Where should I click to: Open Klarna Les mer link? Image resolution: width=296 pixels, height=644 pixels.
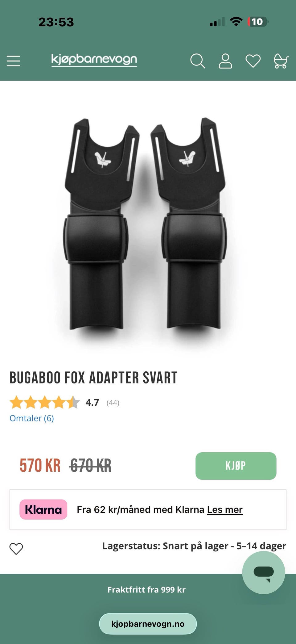coord(225,510)
